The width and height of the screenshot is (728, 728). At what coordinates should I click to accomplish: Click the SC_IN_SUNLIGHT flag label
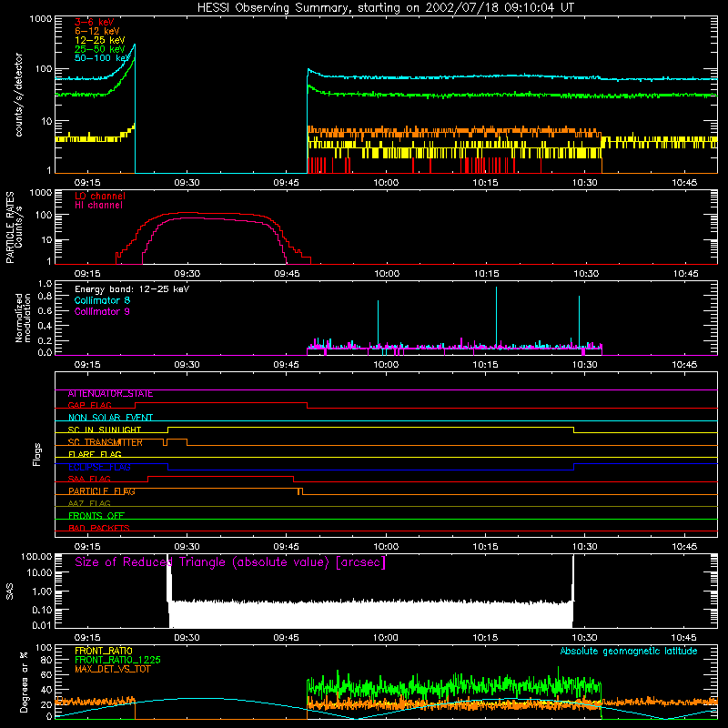click(105, 430)
